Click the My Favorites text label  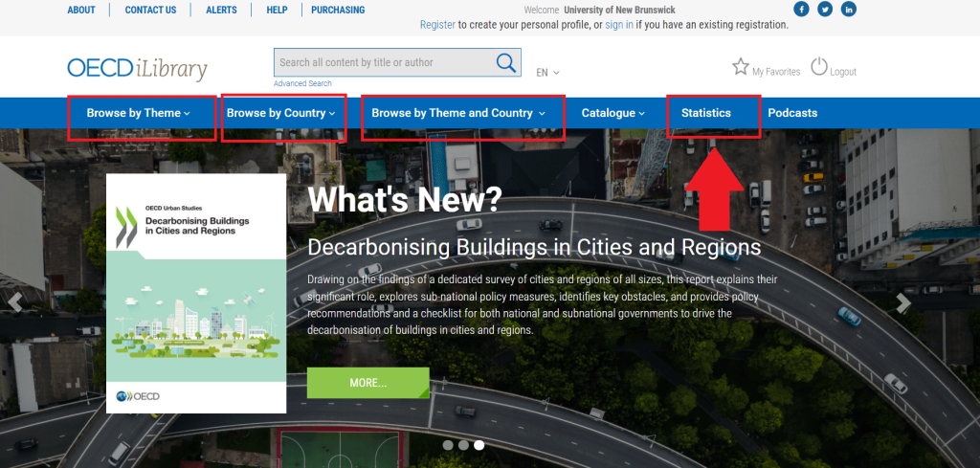(776, 72)
